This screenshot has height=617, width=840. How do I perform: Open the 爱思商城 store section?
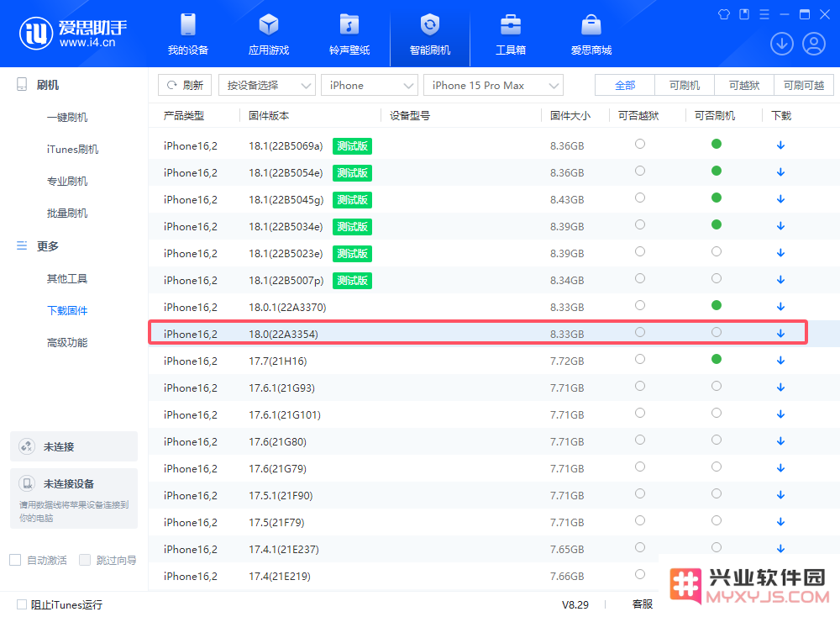point(591,34)
